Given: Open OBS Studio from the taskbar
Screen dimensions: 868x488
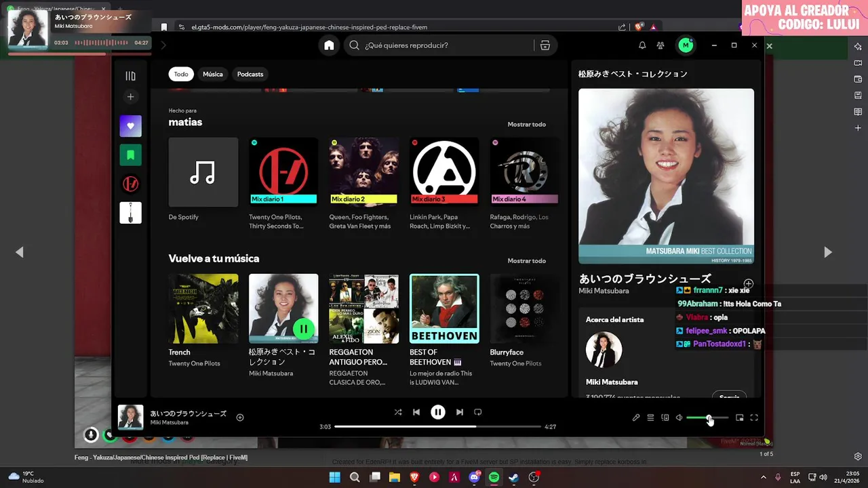Looking at the screenshot, I should point(534,477).
